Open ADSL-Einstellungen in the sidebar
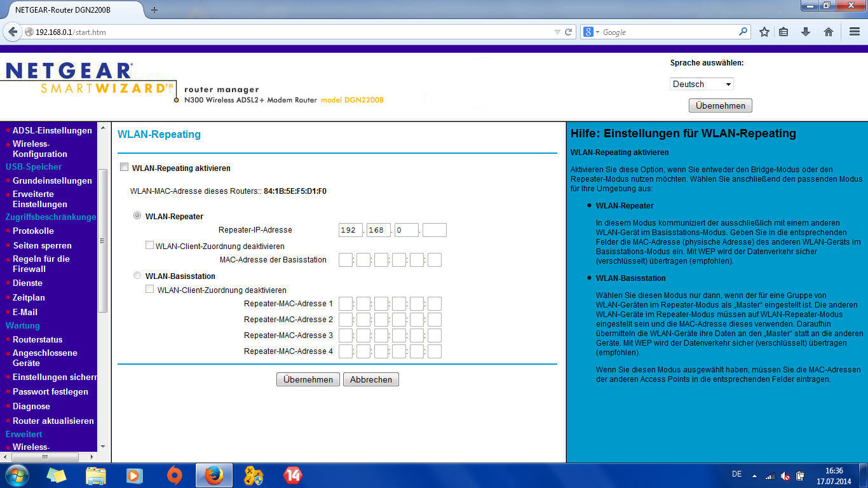This screenshot has height=488, width=868. [x=52, y=130]
